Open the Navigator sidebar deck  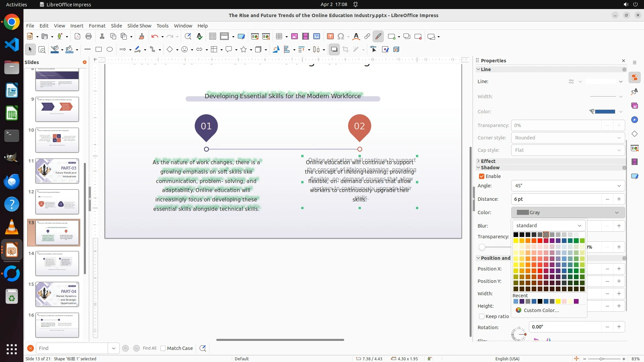tap(635, 120)
